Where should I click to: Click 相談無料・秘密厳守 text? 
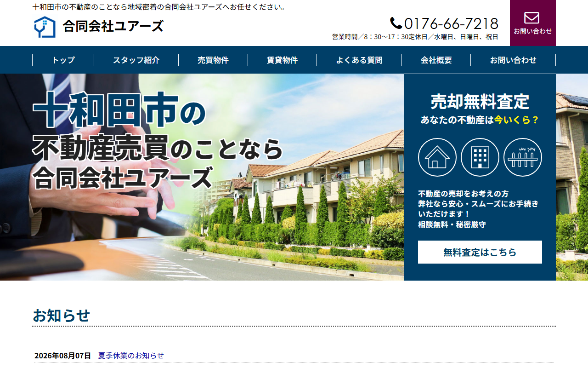(x=452, y=224)
